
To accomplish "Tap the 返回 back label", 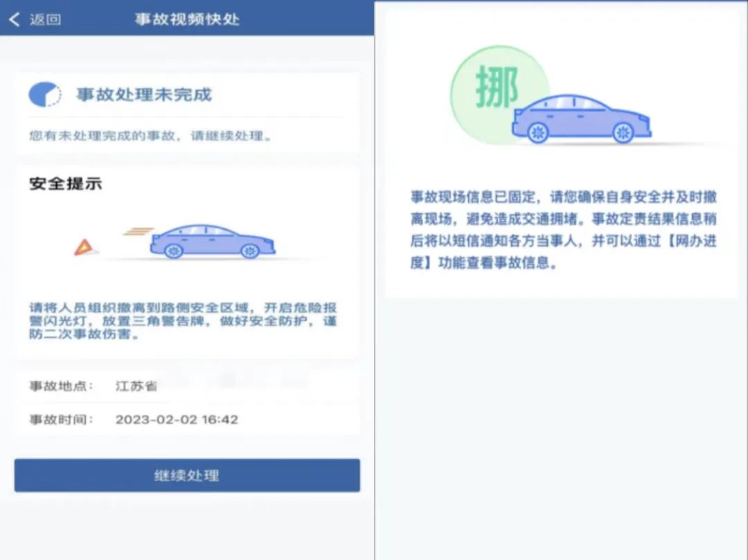I will tap(45, 19).
